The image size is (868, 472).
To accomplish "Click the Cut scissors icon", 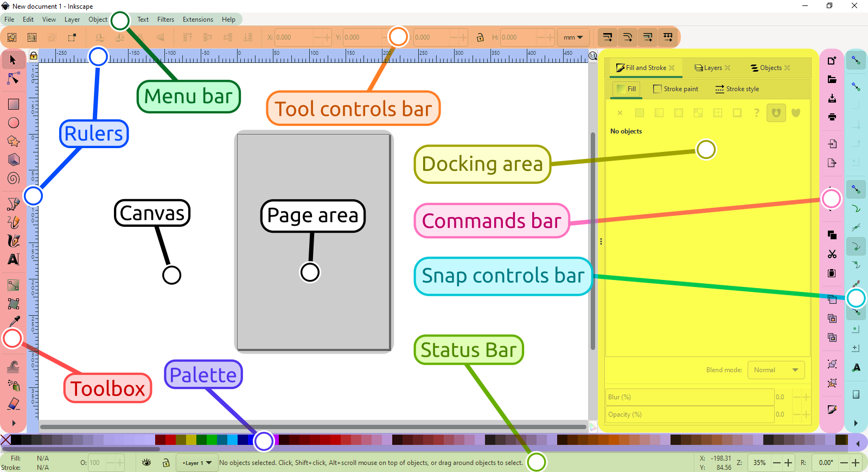I will [832, 254].
